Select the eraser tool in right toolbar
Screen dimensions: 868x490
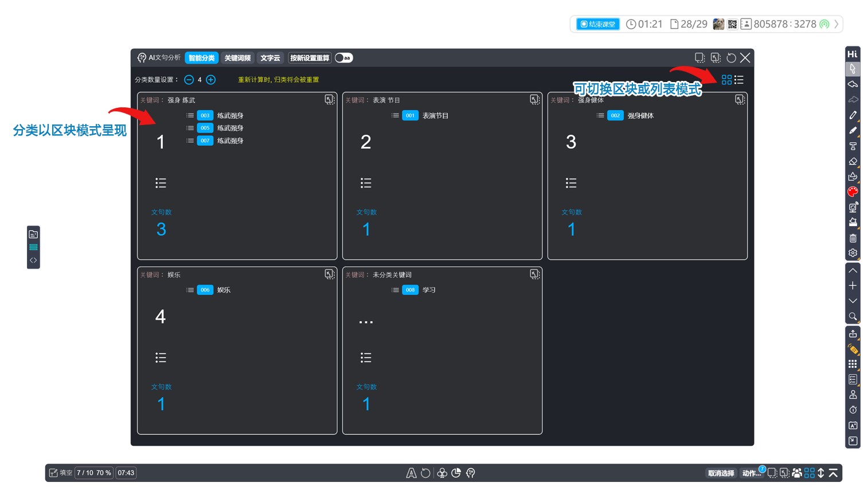tap(853, 161)
